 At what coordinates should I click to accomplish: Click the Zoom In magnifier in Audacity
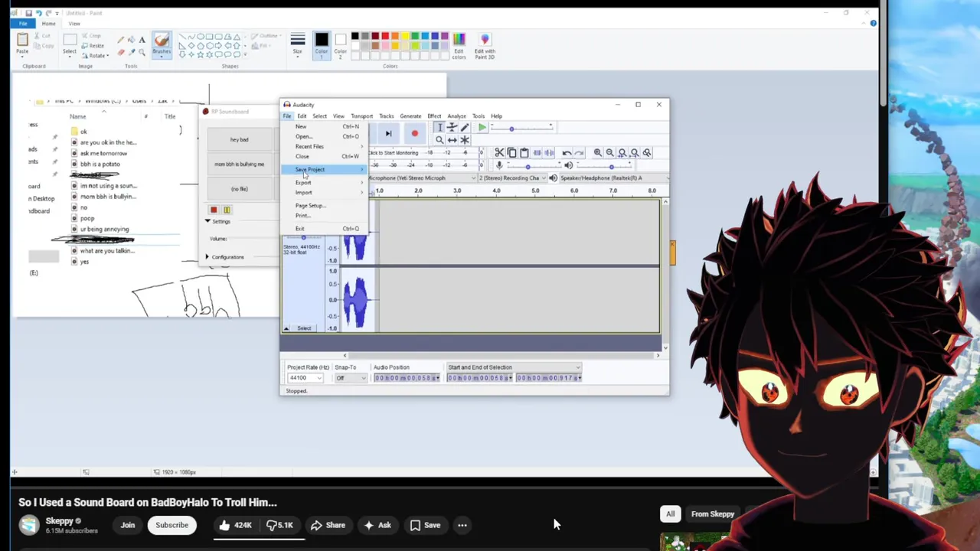(x=597, y=153)
